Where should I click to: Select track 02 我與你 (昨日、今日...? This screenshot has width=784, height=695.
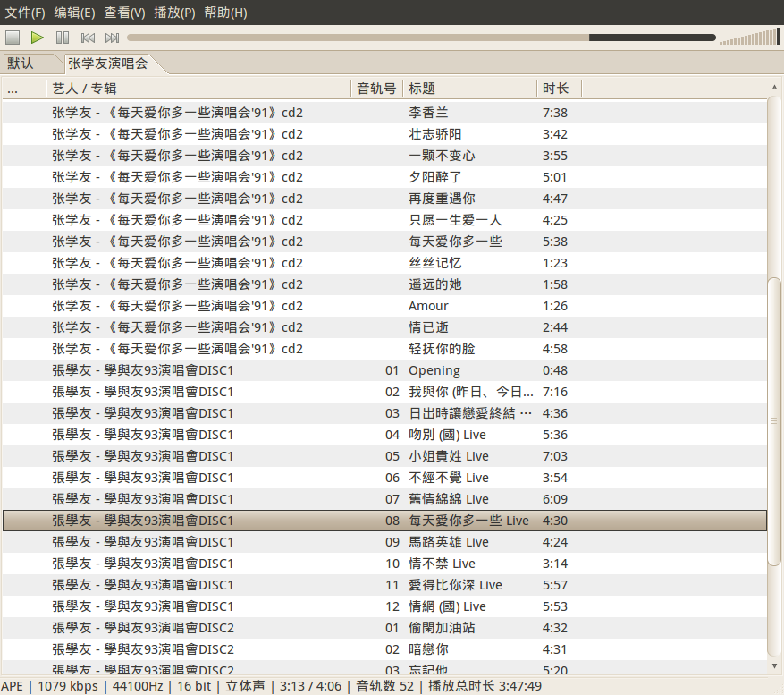click(x=384, y=392)
